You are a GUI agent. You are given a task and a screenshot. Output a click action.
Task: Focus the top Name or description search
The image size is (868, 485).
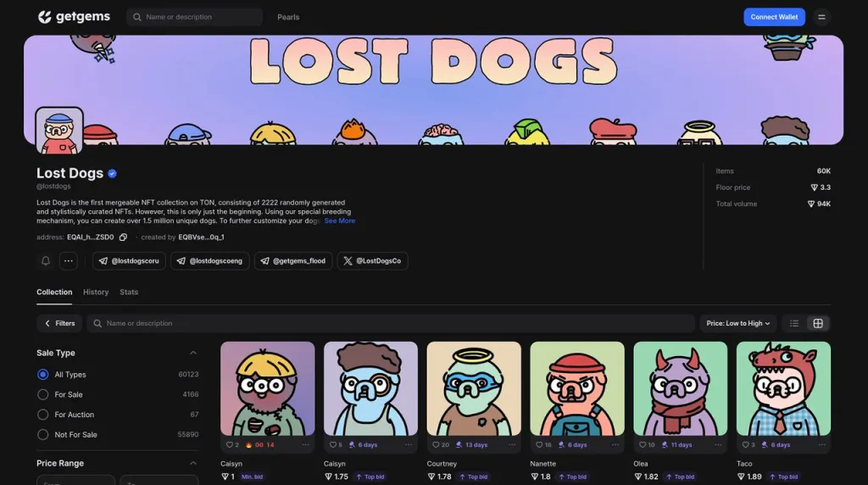[x=194, y=17]
